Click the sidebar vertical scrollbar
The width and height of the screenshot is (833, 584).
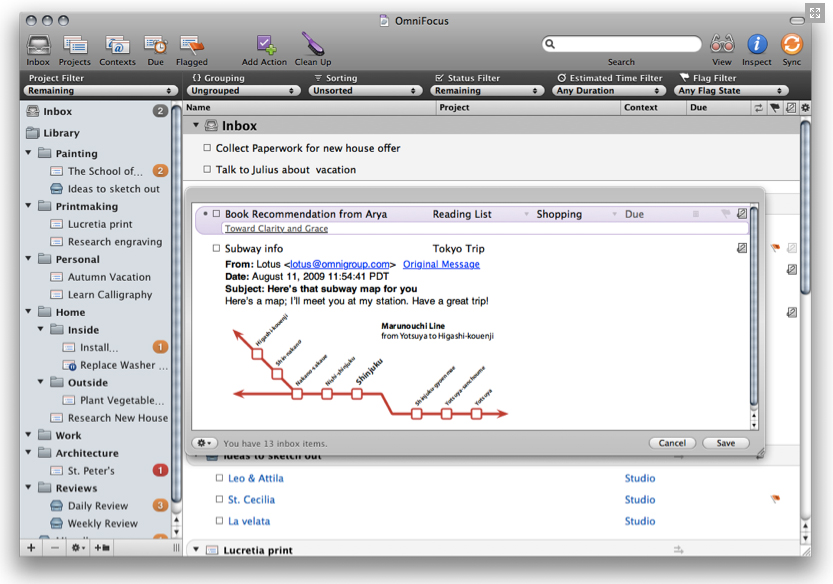click(177, 303)
